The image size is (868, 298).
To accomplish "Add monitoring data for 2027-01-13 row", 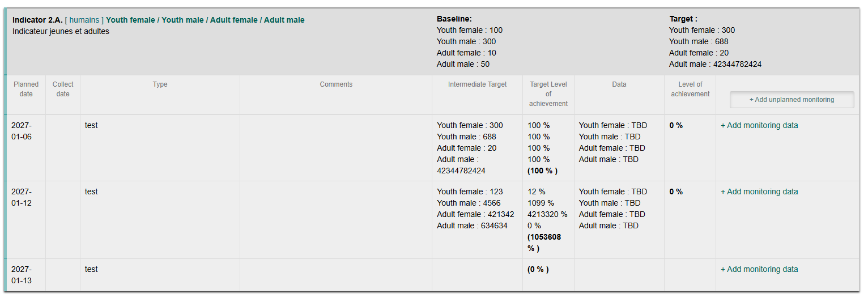I will pos(759,269).
